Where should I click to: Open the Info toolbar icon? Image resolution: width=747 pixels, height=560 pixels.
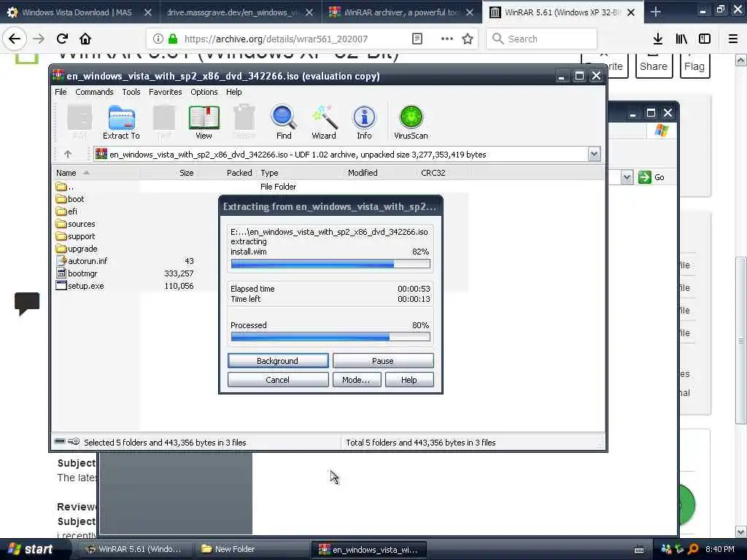[x=364, y=122]
